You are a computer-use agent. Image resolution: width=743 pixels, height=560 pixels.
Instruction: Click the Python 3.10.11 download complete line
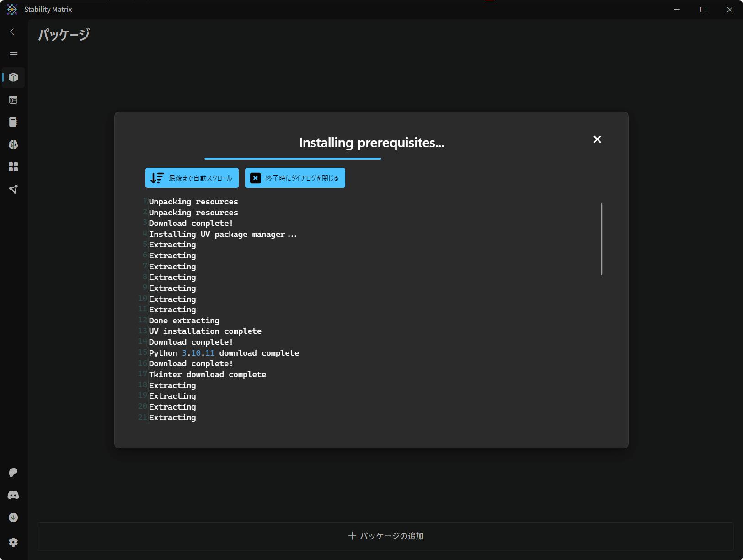[x=224, y=353]
